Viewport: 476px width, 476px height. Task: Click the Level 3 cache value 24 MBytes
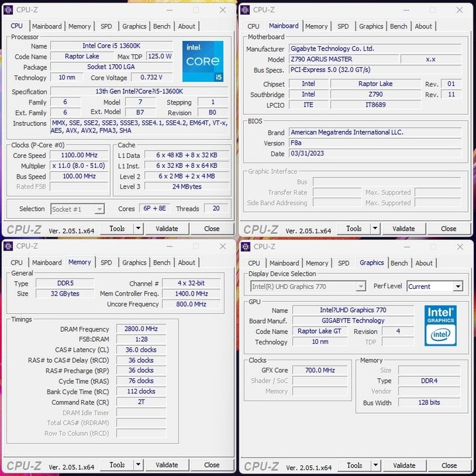(186, 186)
